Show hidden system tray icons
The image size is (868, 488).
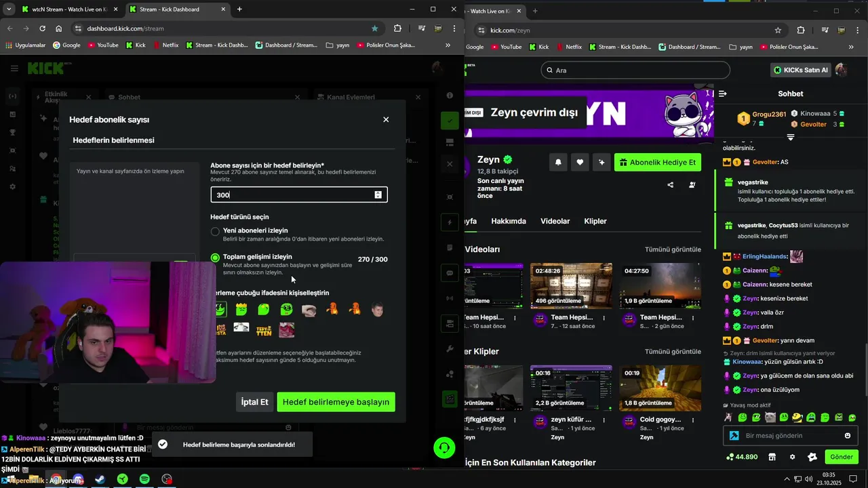[x=788, y=479]
